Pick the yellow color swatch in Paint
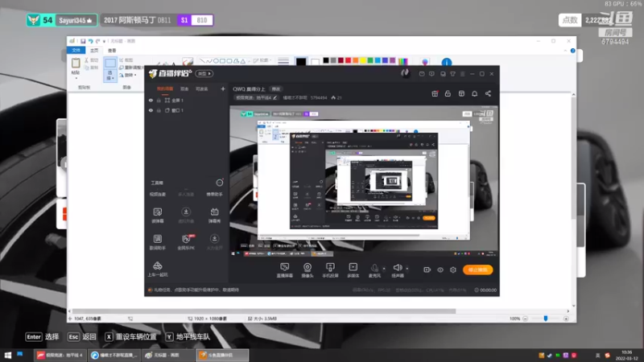Viewport: 644px width, 362px height. 363,60
